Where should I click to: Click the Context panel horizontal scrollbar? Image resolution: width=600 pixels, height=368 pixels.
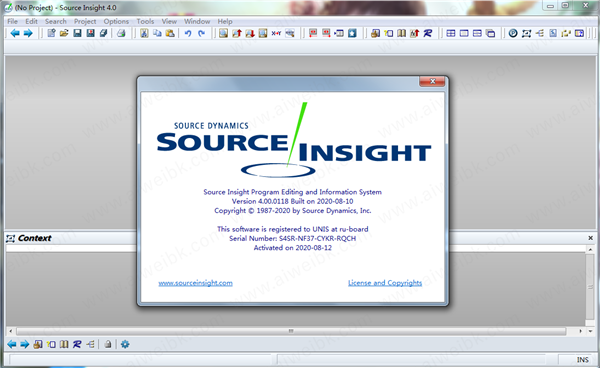click(x=291, y=331)
